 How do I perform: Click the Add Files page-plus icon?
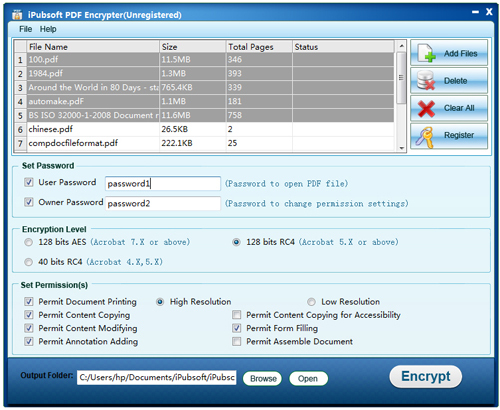(x=427, y=53)
